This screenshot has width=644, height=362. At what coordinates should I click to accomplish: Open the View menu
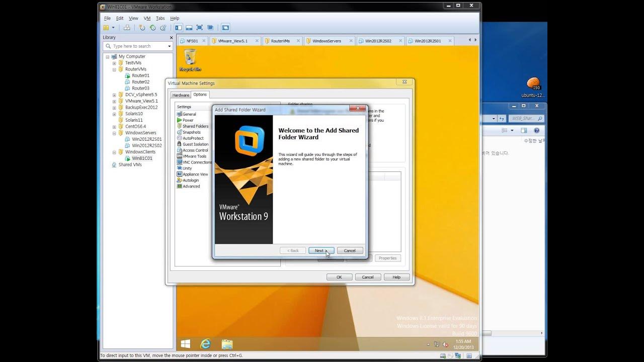tap(133, 18)
